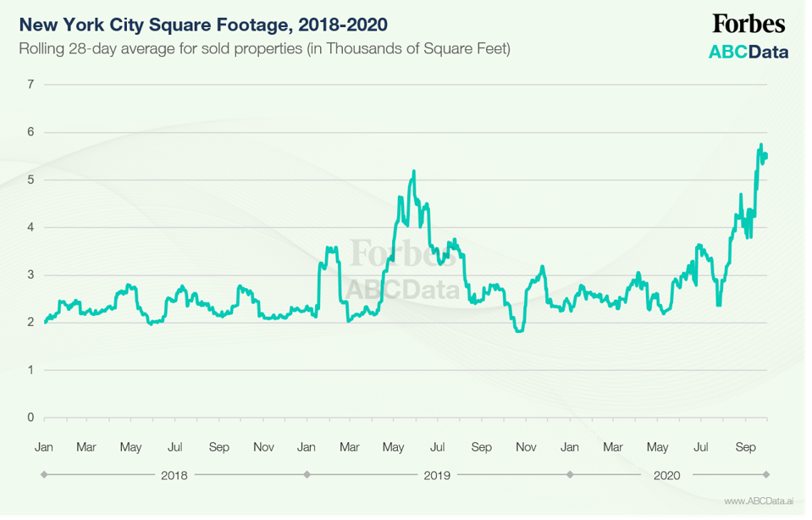Click the last Sep label on x-axis

745,447
